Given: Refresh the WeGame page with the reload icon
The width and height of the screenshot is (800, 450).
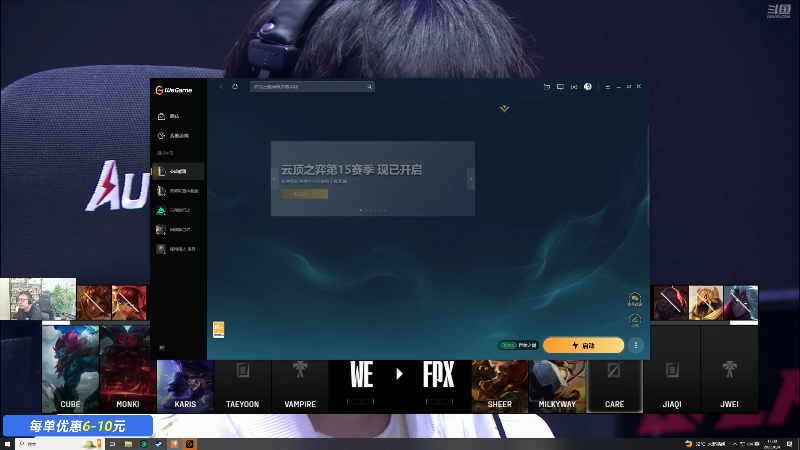Looking at the screenshot, I should tap(235, 87).
